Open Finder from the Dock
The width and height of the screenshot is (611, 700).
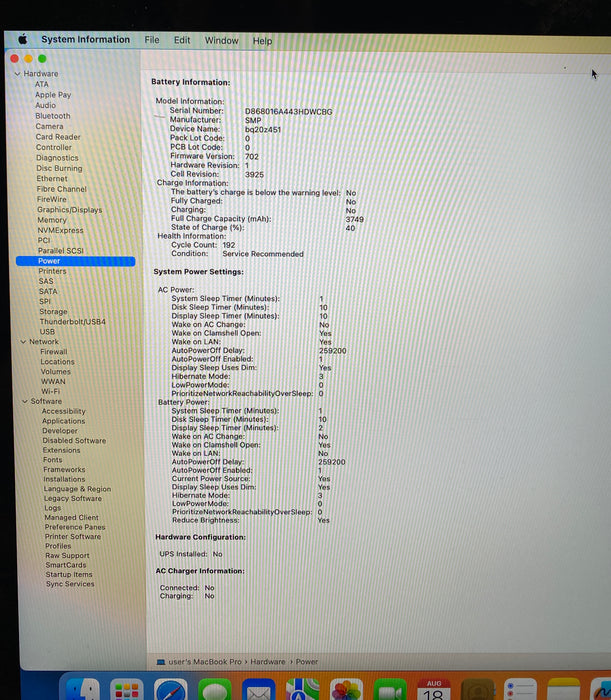click(x=83, y=689)
